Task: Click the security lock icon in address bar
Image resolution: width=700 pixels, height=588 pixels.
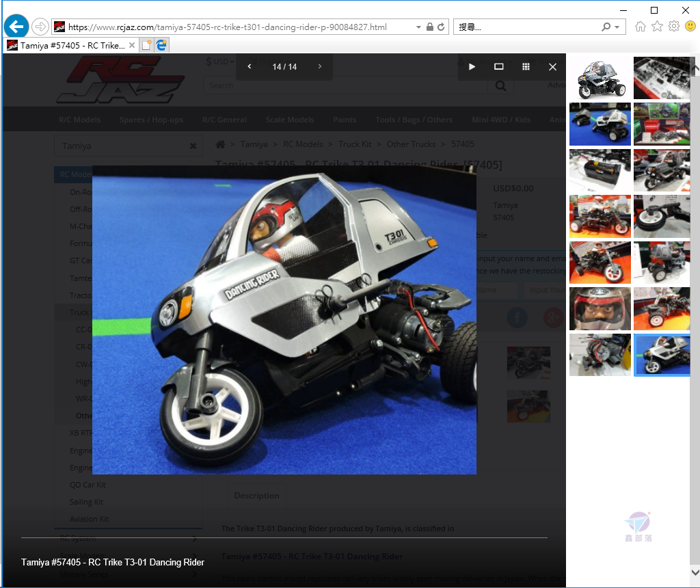Action: click(x=429, y=27)
